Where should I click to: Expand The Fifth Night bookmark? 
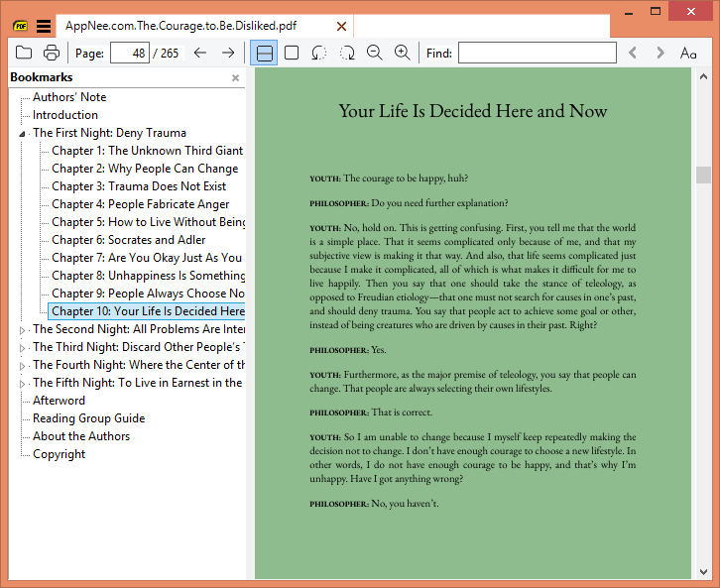[x=22, y=384]
